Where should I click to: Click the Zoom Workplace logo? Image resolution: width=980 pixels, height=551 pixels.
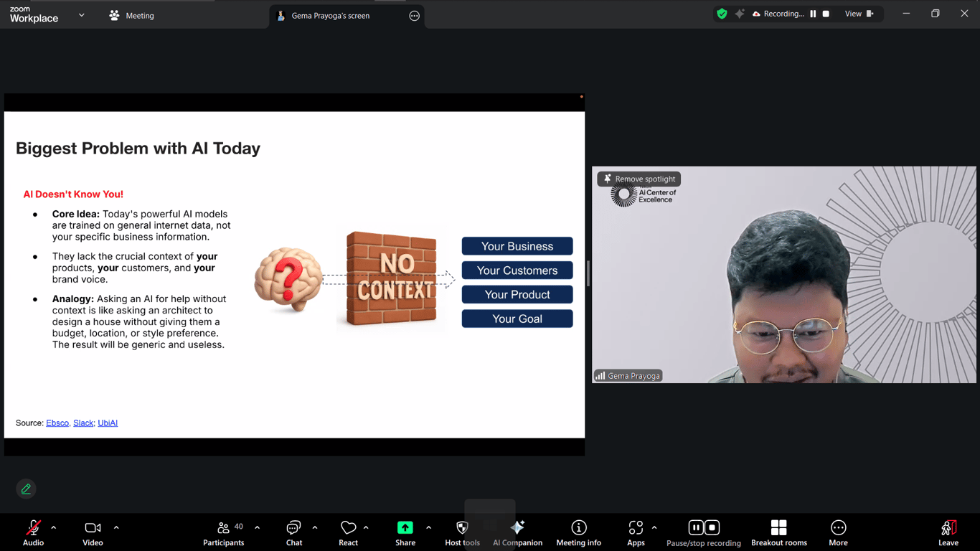pos(34,14)
